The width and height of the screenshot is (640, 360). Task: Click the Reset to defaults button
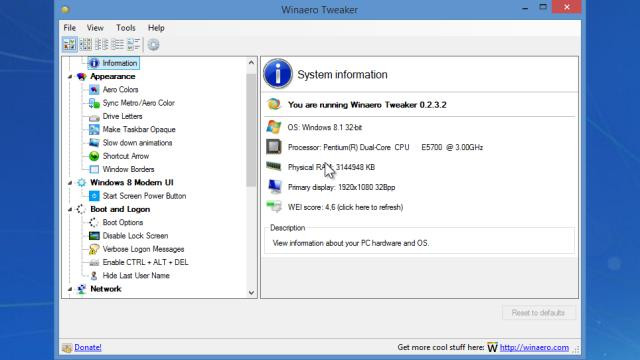pyautogui.click(x=539, y=313)
